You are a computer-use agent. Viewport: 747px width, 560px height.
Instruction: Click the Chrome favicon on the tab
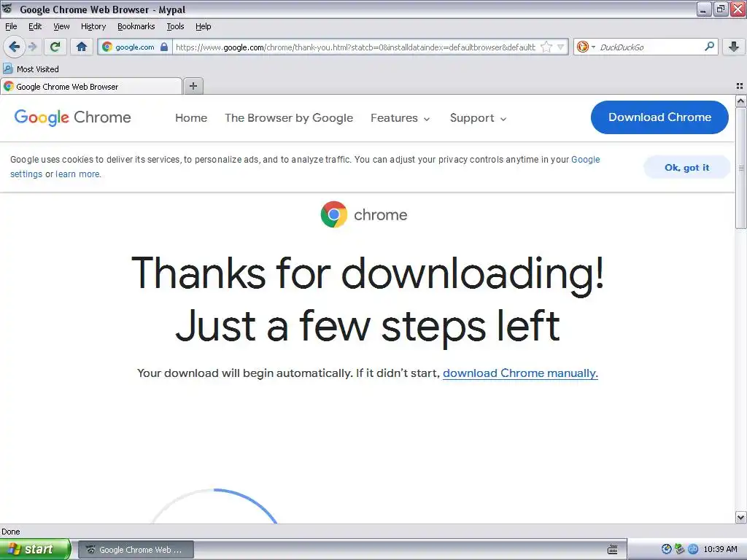[x=9, y=86]
